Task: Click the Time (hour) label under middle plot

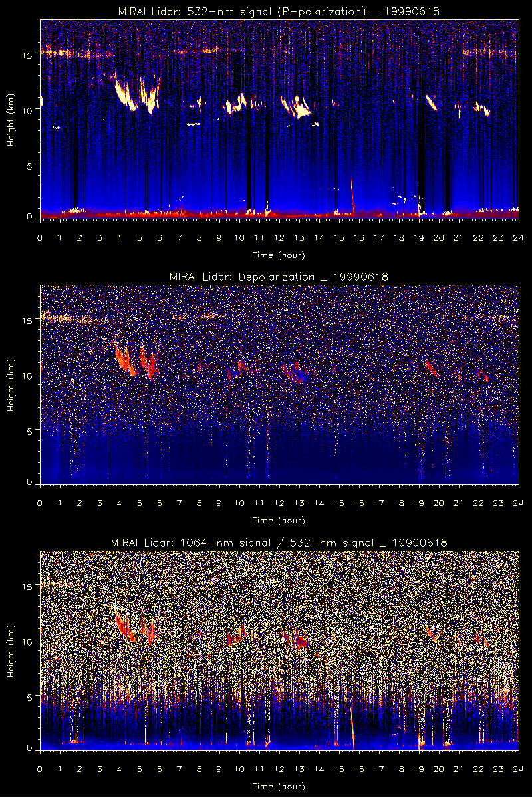Action: [279, 521]
